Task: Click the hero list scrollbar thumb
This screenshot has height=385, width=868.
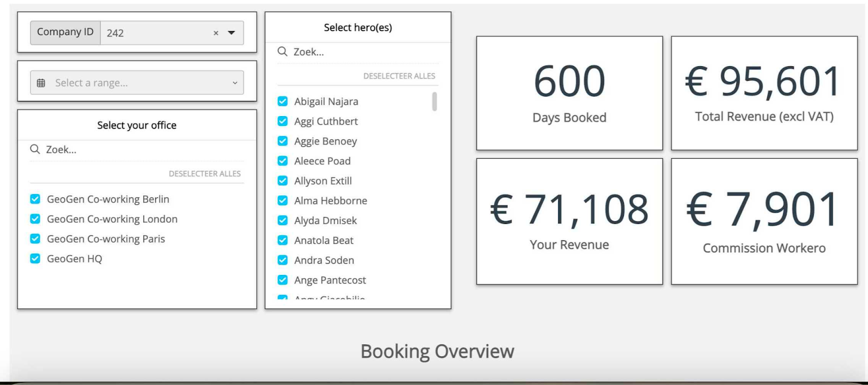Action: click(x=435, y=101)
